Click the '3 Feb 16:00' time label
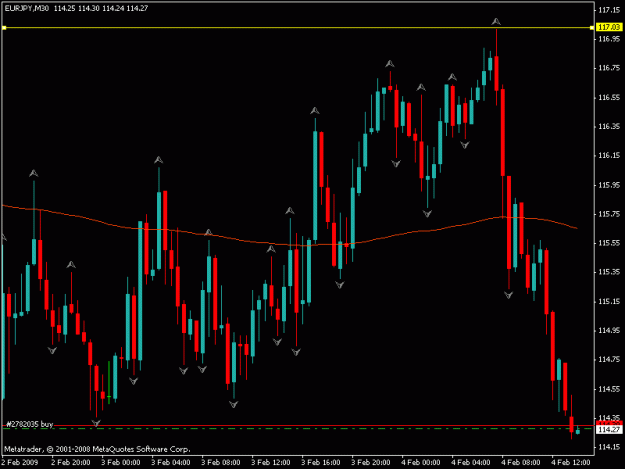Image resolution: width=625 pixels, height=469 pixels. (x=320, y=462)
